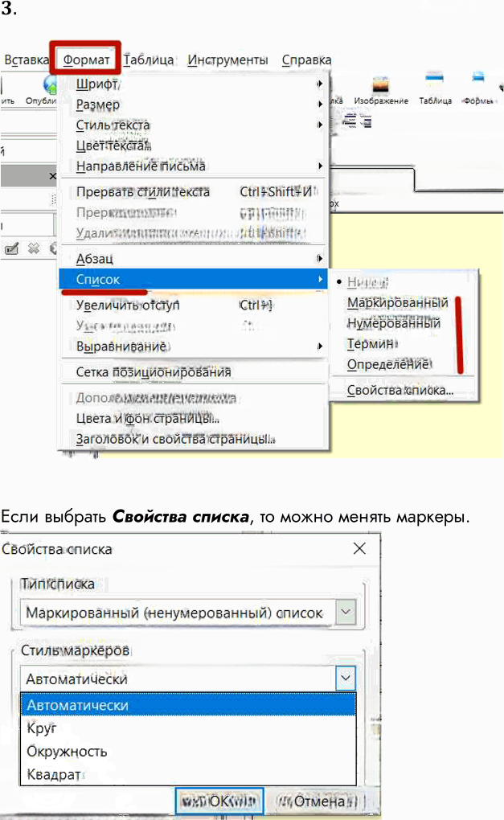The width and height of the screenshot is (504, 820).
Task: Open the Таблица menu
Action: click(149, 60)
